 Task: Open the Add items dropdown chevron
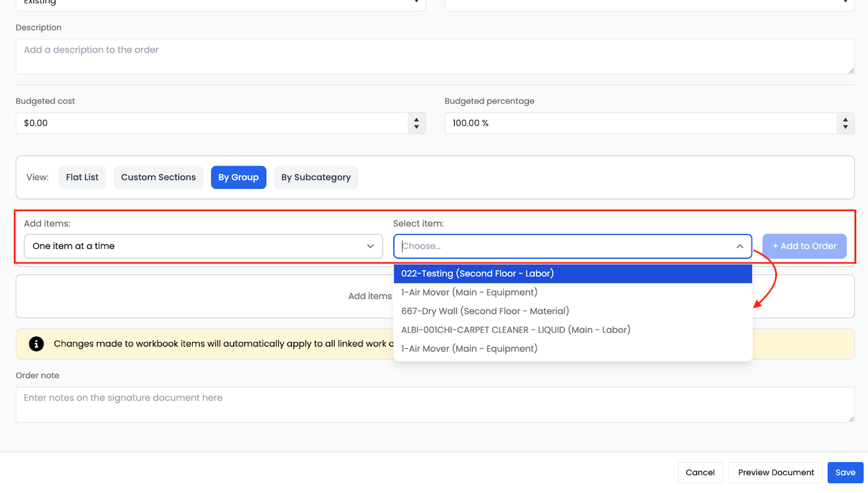[x=371, y=246]
